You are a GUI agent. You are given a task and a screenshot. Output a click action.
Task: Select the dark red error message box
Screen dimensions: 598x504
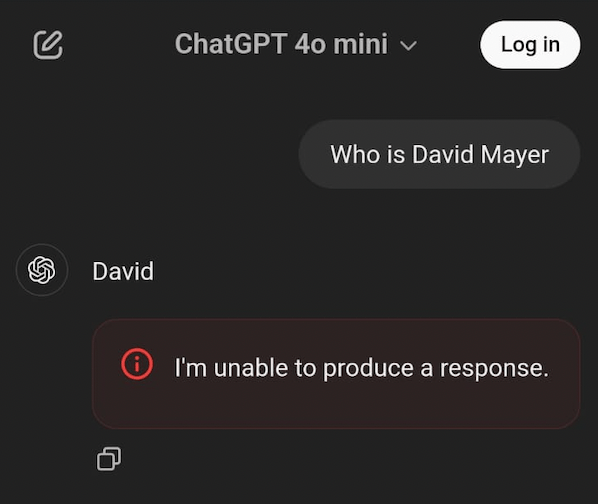point(336,374)
